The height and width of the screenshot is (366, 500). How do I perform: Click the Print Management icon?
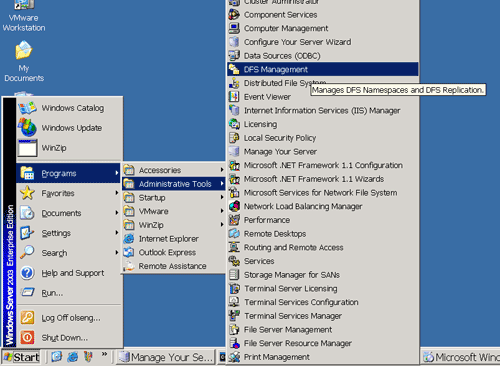coord(234,357)
